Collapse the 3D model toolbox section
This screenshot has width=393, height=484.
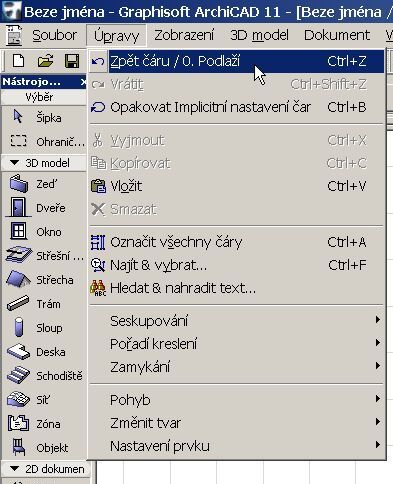click(x=14, y=163)
